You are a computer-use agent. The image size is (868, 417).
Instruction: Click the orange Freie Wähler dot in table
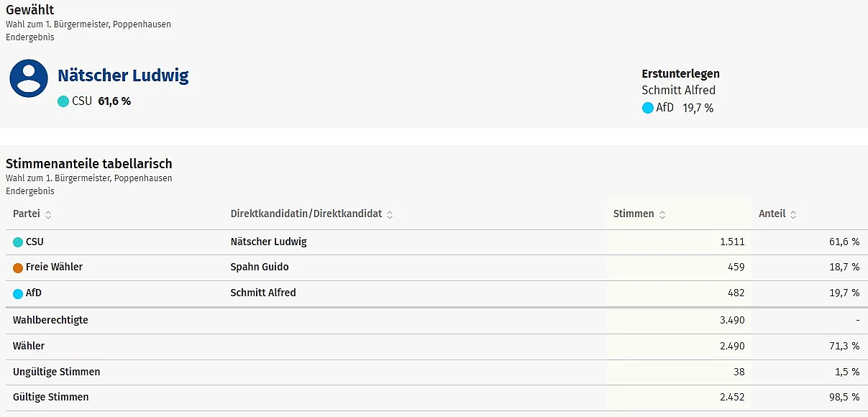pos(18,267)
